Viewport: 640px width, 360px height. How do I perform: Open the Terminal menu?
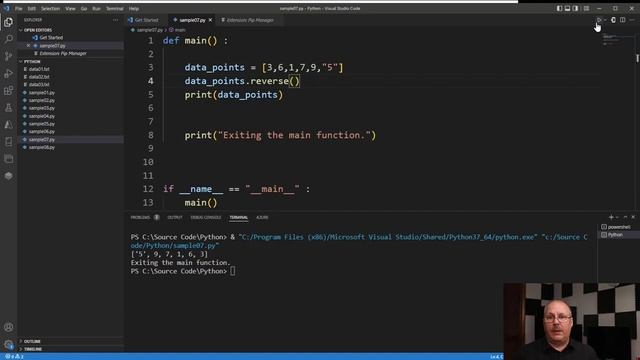click(115, 9)
